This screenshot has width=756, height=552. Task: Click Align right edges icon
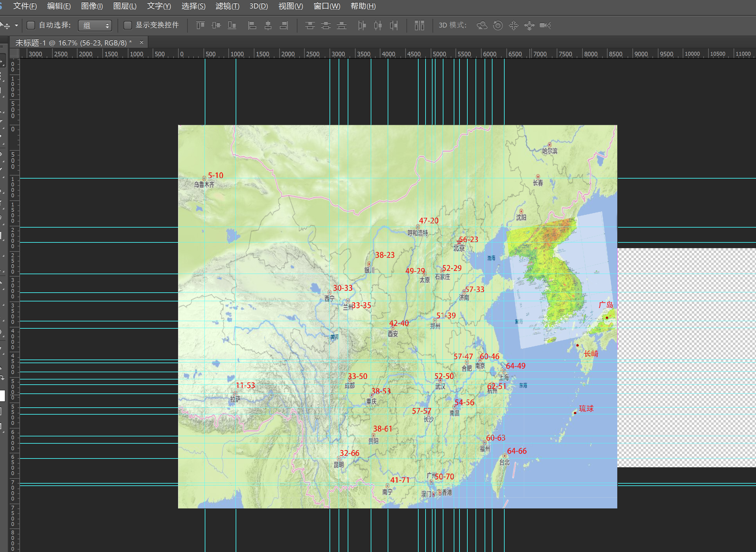284,25
